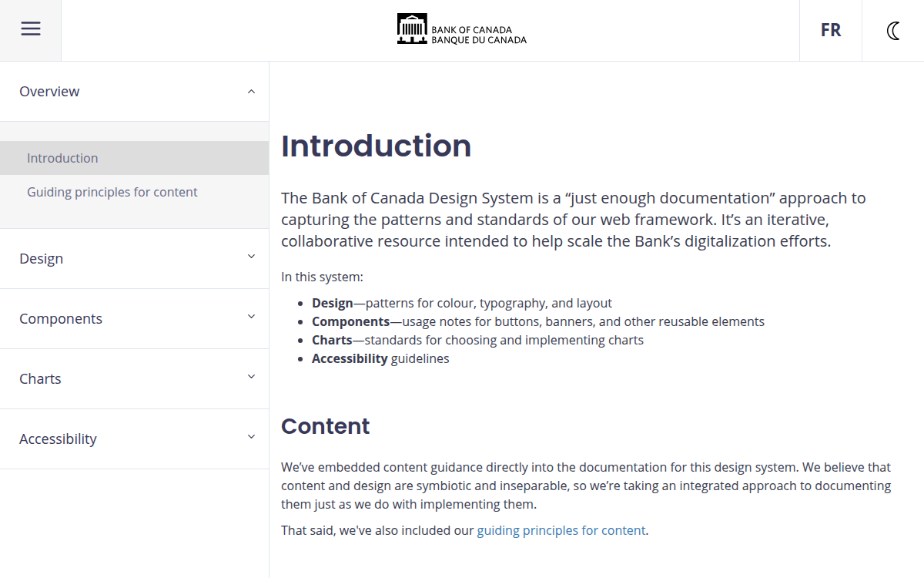Toggle dark mode moon icon
The width and height of the screenshot is (924, 578).
(x=893, y=31)
